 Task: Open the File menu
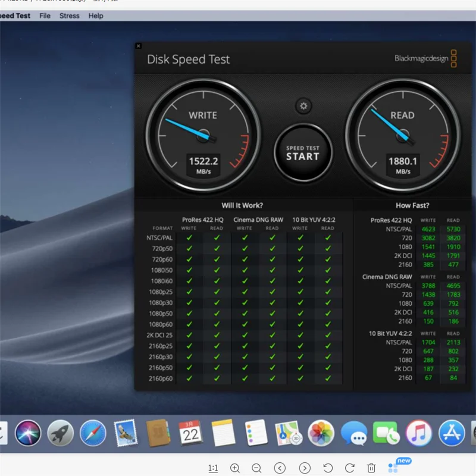point(45,15)
